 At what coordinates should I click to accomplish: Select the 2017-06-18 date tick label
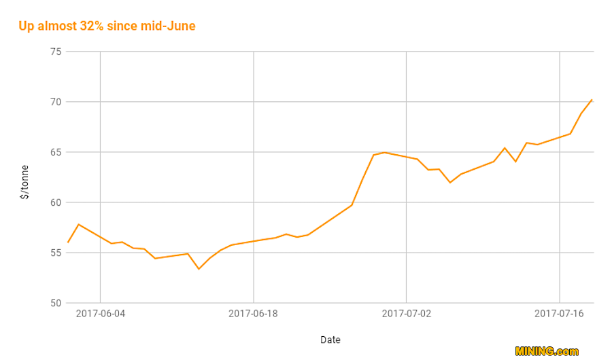click(x=253, y=313)
